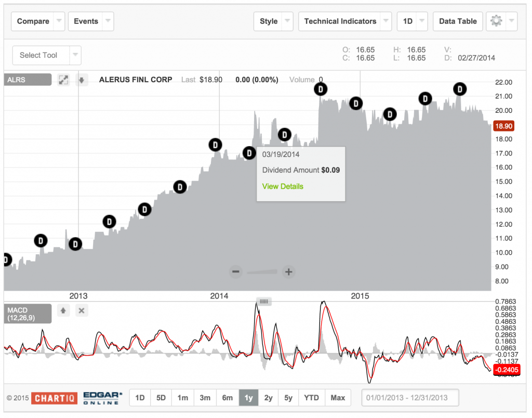This screenshot has width=532, height=418.
Task: Click the 2014 year axis label
Action: point(219,296)
